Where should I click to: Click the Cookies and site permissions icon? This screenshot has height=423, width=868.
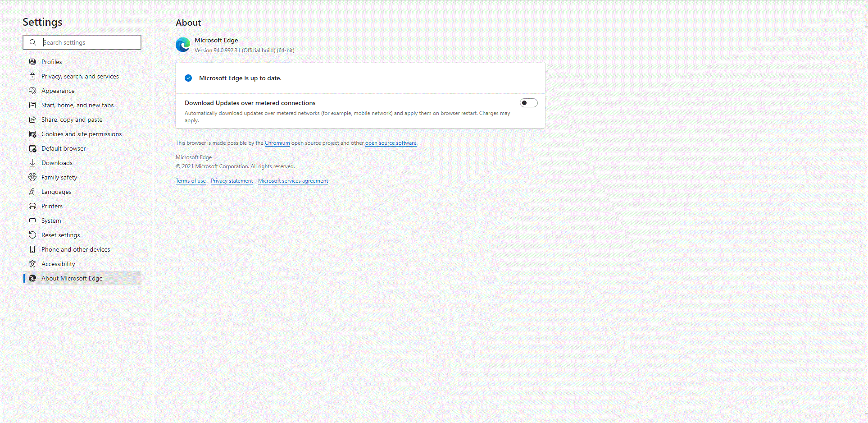[32, 134]
